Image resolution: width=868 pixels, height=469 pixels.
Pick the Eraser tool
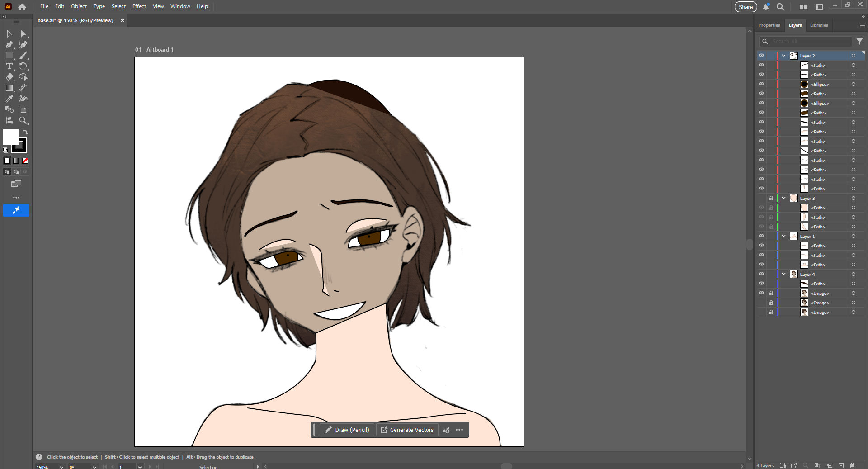click(9, 77)
